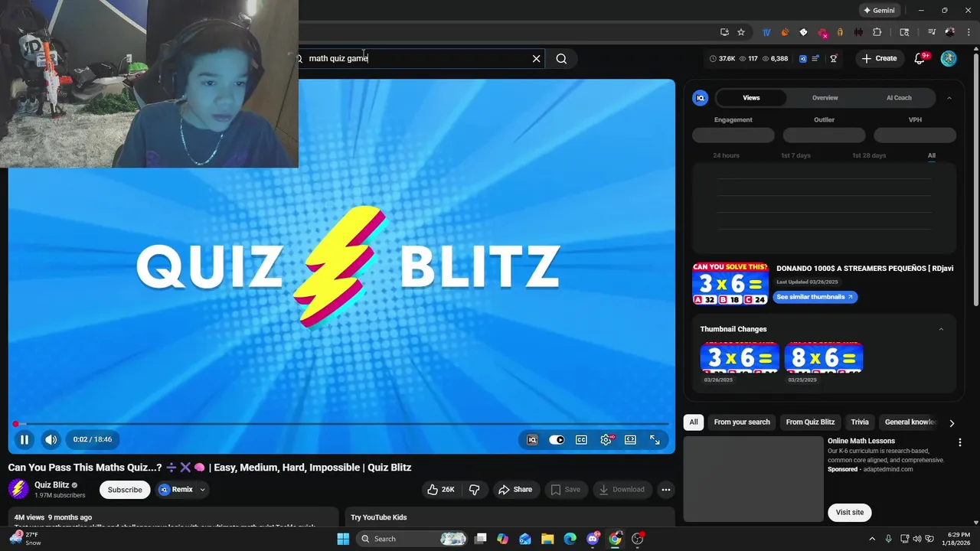Select the Views tab in vidIQ panel

pos(751,98)
